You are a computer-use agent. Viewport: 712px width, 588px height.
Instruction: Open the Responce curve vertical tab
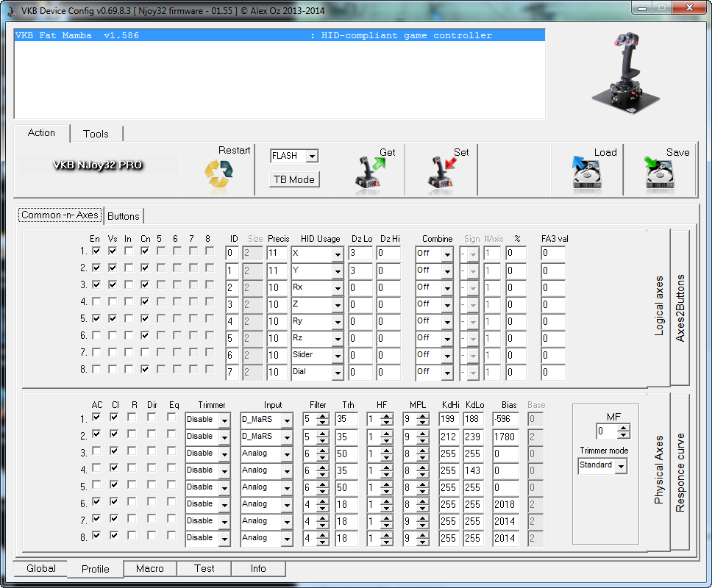click(x=680, y=472)
